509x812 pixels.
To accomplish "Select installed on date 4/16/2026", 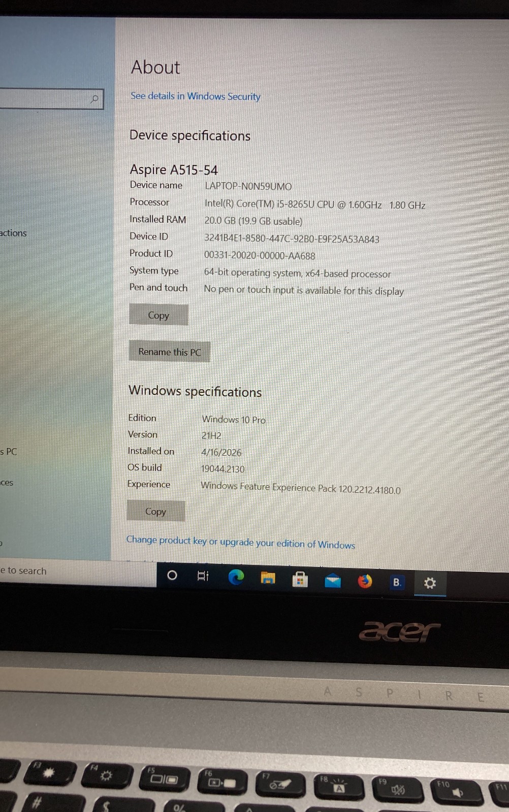I will (x=221, y=452).
